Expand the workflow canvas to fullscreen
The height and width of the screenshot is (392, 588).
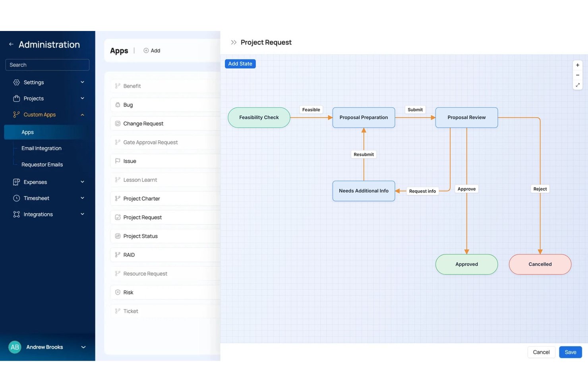(578, 85)
